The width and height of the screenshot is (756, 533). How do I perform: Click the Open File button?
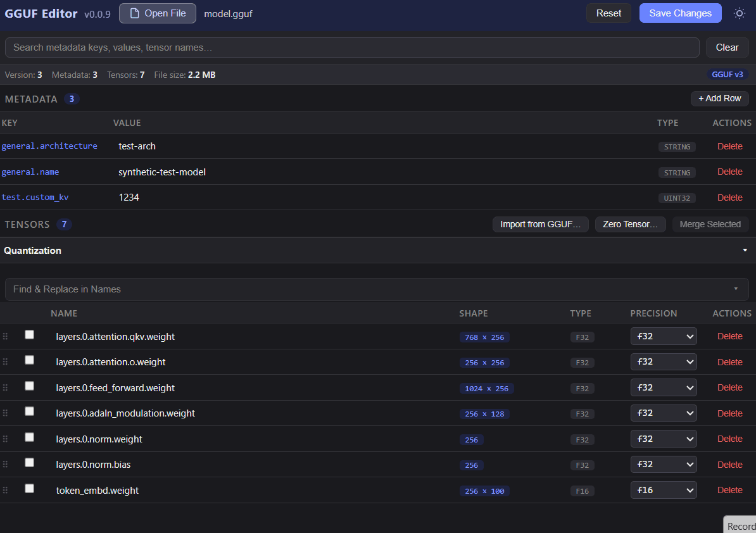(158, 13)
